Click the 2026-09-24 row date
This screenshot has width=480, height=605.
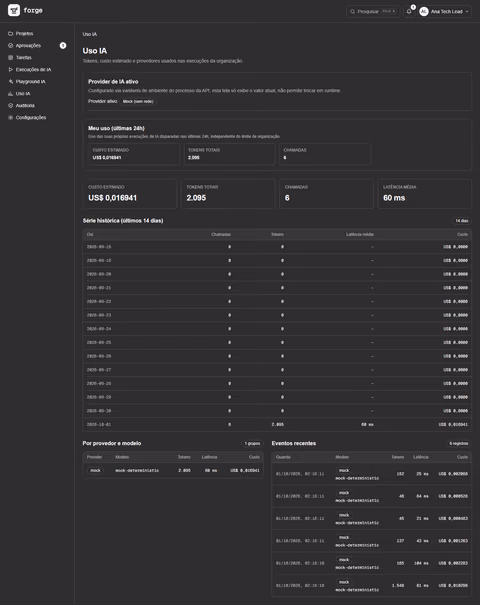tap(99, 329)
